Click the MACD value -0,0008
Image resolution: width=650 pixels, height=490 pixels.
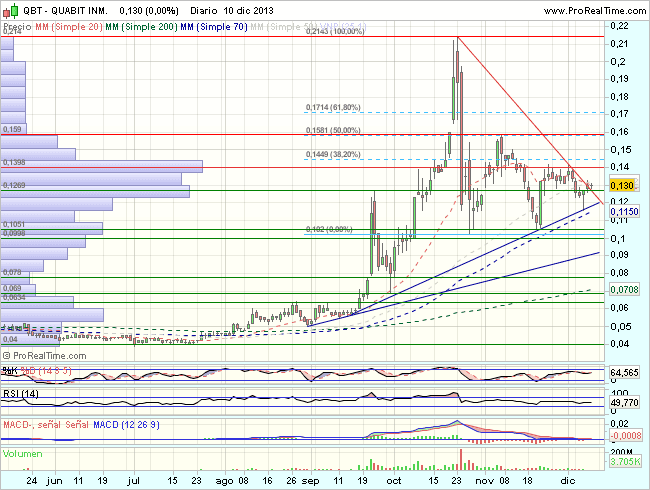626,435
